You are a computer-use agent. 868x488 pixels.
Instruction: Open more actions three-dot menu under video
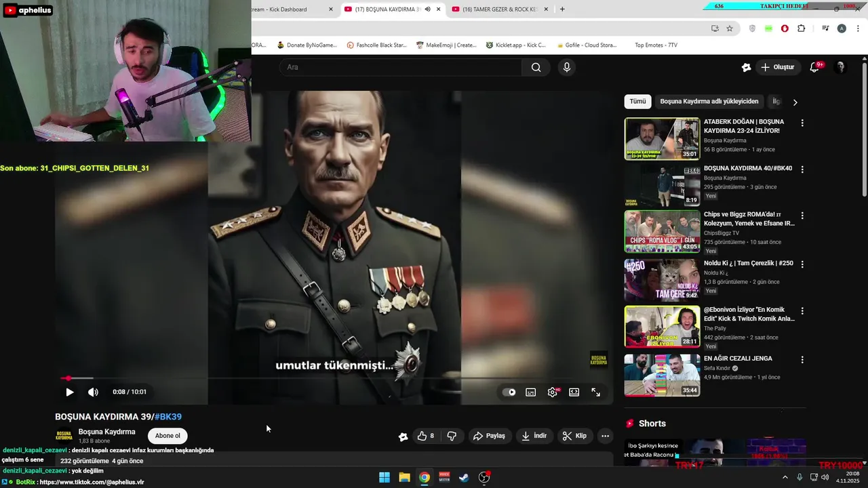pos(606,436)
